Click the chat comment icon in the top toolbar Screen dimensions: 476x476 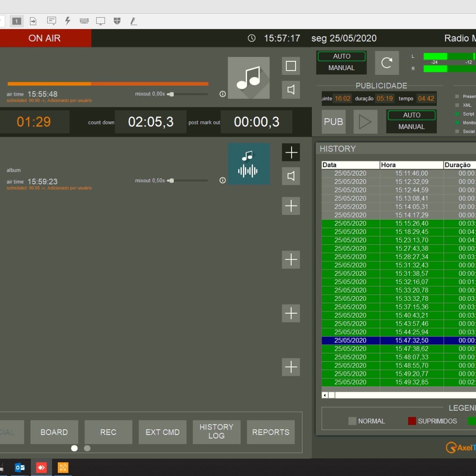click(x=52, y=21)
